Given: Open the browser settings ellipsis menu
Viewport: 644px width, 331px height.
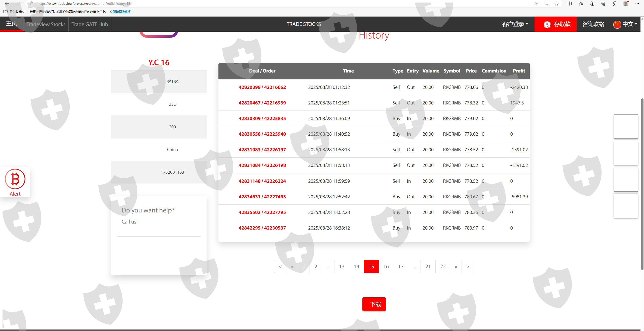Looking at the screenshot, I should click(x=637, y=4).
